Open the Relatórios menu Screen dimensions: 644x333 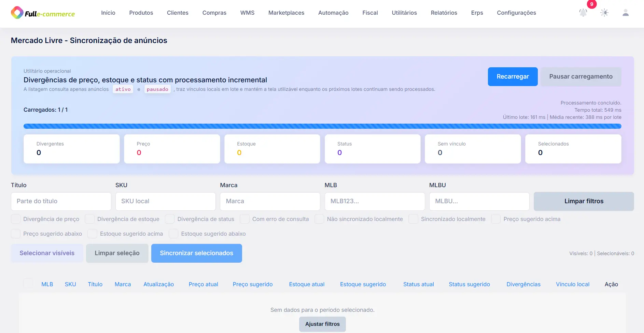tap(444, 13)
